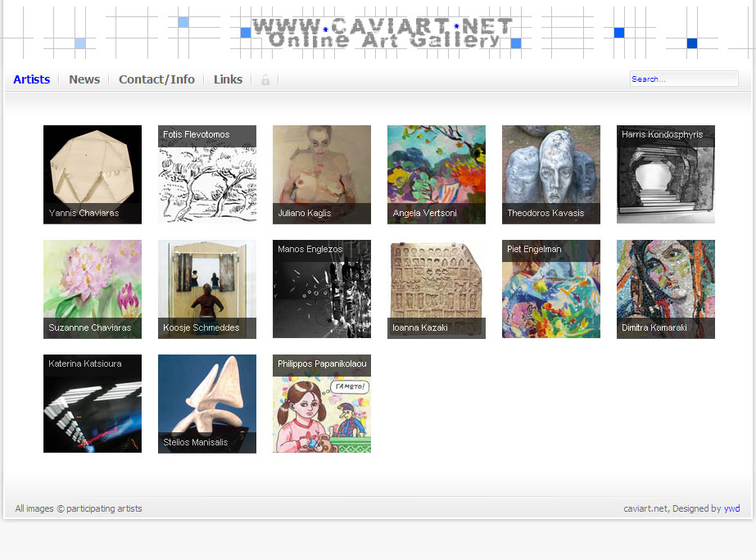Click the lock login icon
This screenshot has width=756, height=560.
click(265, 80)
